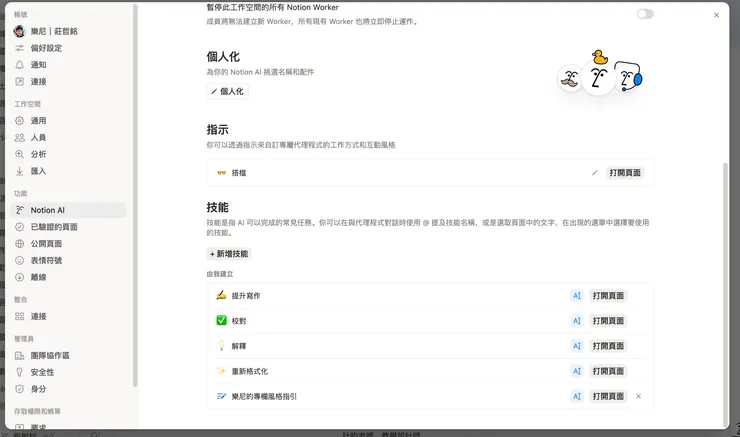Open page for 搭檔 instruction
The width and height of the screenshot is (740, 437).
625,173
